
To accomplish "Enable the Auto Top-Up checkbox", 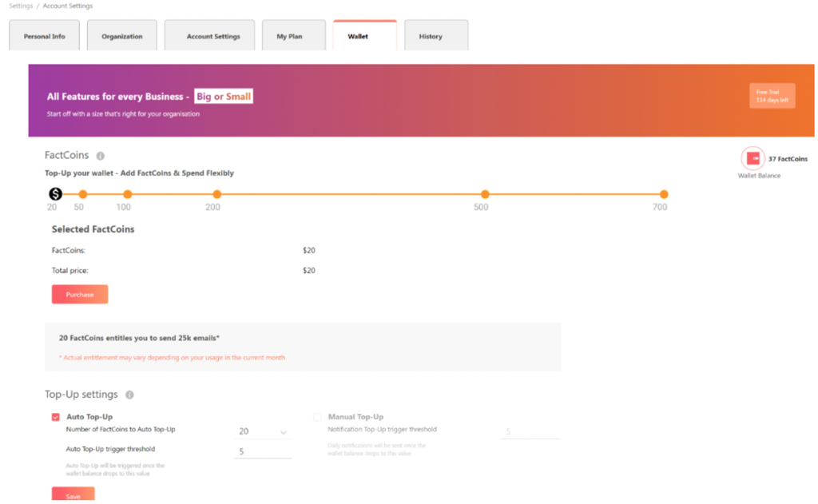I will pyautogui.click(x=56, y=417).
